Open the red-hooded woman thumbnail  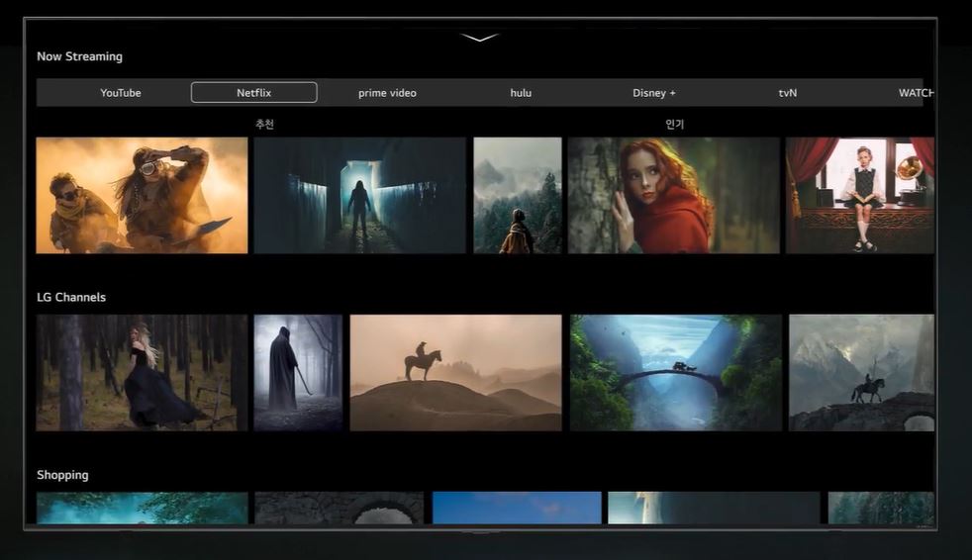[674, 196]
